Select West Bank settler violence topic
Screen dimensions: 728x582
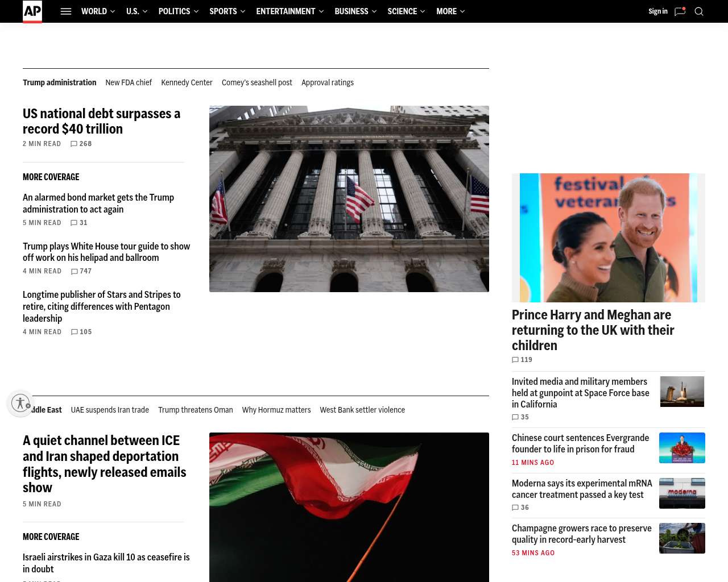pos(362,410)
